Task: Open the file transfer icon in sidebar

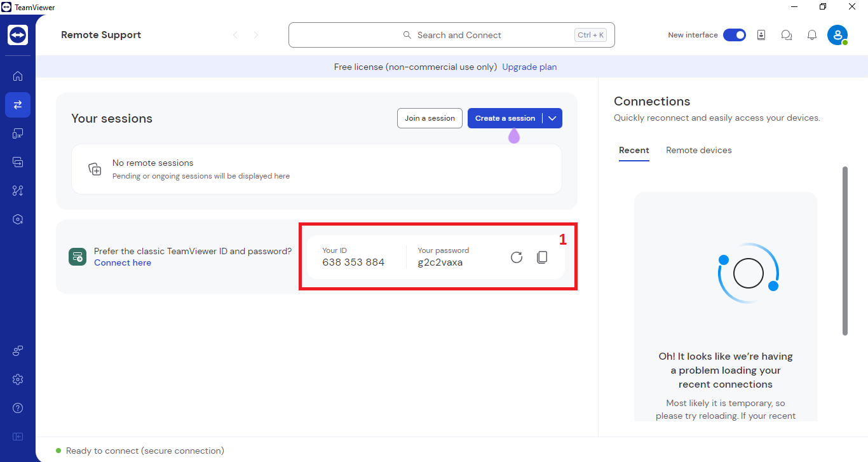Action: point(18,162)
